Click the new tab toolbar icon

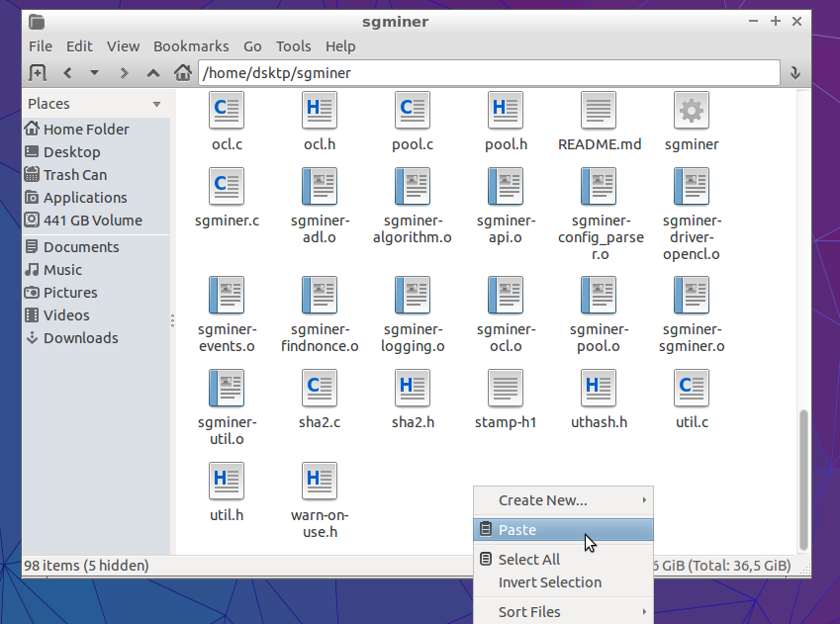coord(38,72)
